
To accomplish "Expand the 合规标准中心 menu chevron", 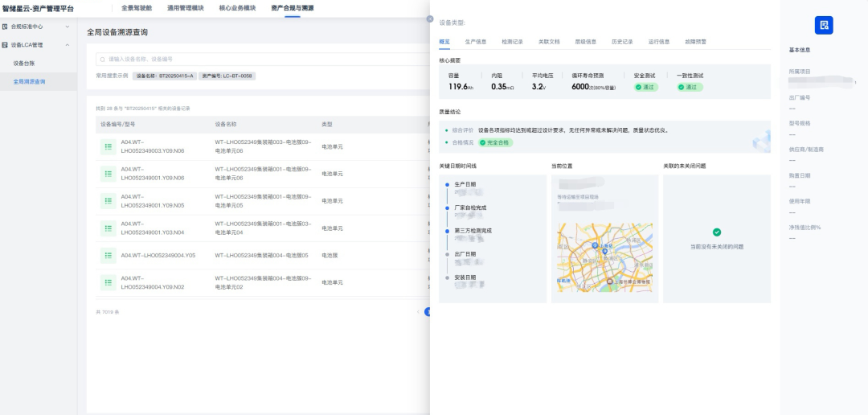I will (67, 27).
